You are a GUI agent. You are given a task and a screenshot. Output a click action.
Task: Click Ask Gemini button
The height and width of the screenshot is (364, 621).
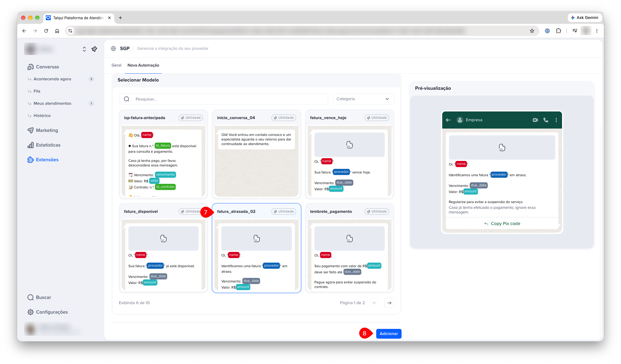point(584,18)
